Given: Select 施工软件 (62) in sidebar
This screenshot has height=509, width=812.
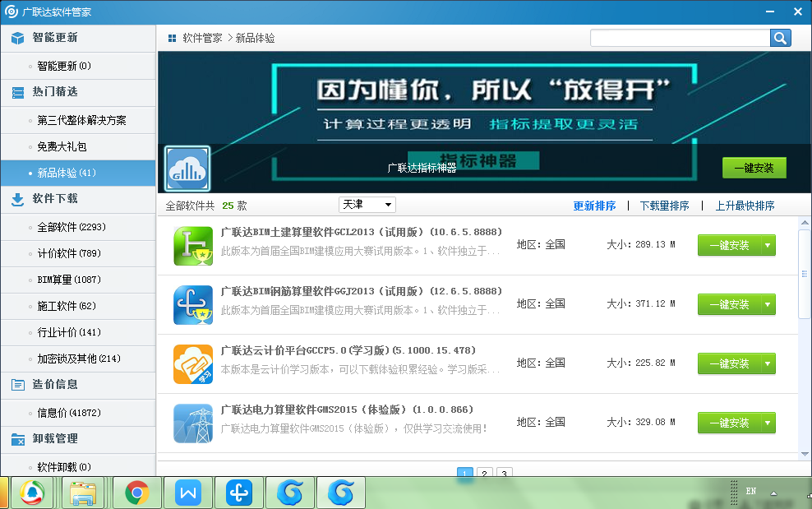Looking at the screenshot, I should tap(78, 306).
